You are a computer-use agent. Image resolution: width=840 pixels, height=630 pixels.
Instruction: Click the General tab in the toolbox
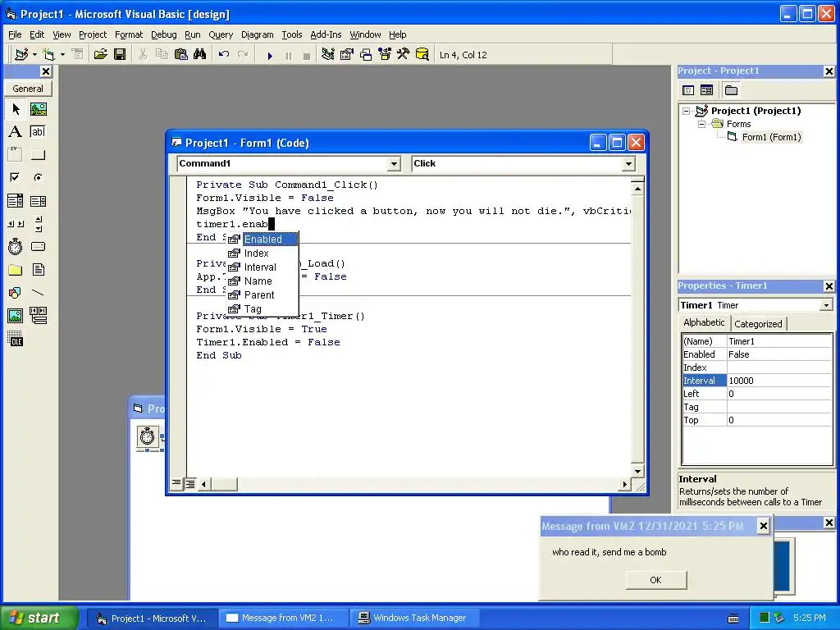28,89
